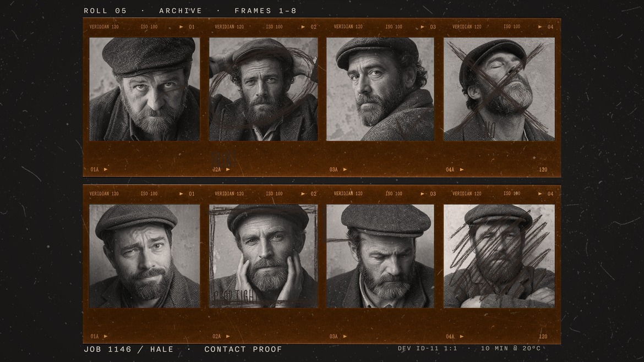Click the 'DEV ID-11 1:1' footer note

(427, 348)
